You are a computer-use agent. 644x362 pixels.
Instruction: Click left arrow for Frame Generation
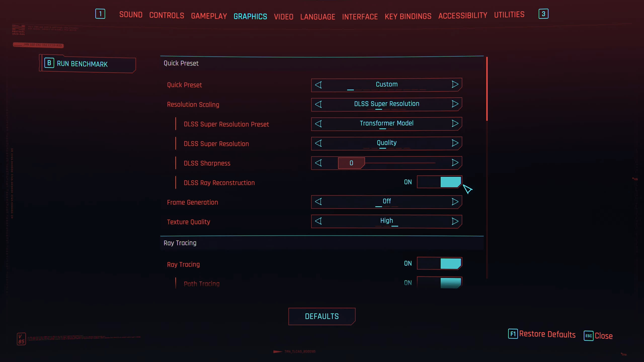click(x=318, y=202)
